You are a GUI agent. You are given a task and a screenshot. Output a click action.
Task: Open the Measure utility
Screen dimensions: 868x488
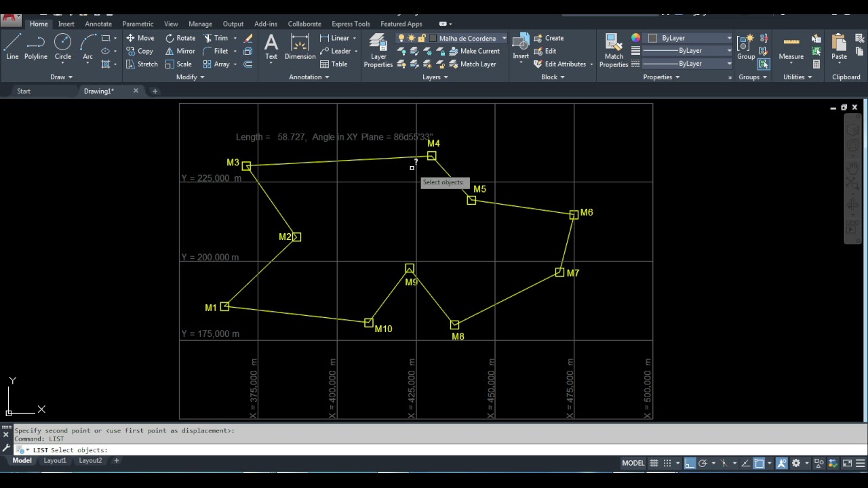[791, 47]
